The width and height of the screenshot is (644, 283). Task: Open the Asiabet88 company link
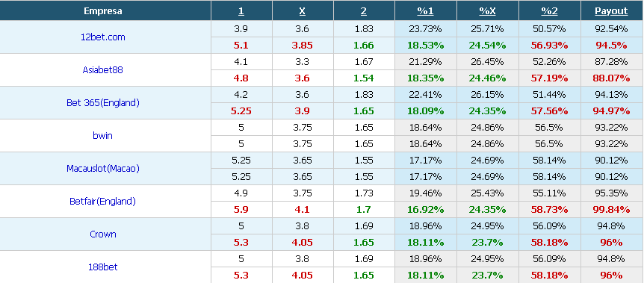click(x=102, y=70)
